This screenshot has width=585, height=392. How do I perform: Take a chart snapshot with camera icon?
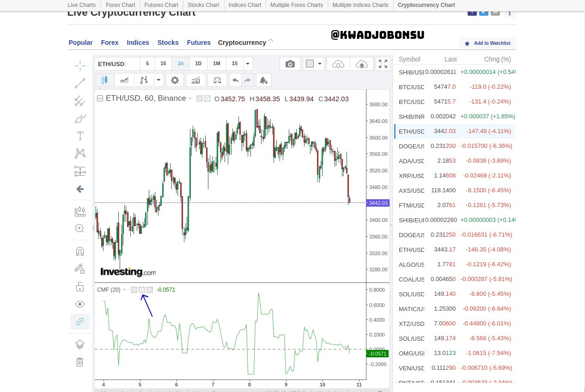point(290,64)
